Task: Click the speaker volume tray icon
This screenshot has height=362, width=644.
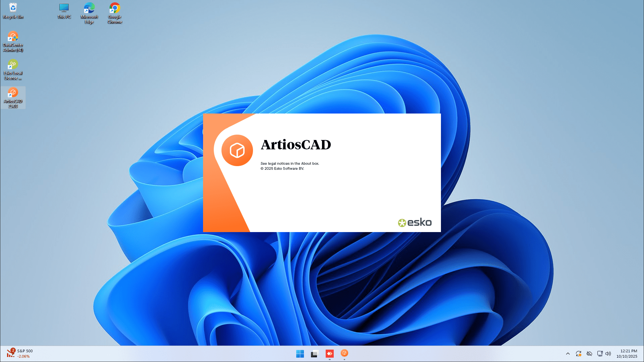Action: click(608, 354)
